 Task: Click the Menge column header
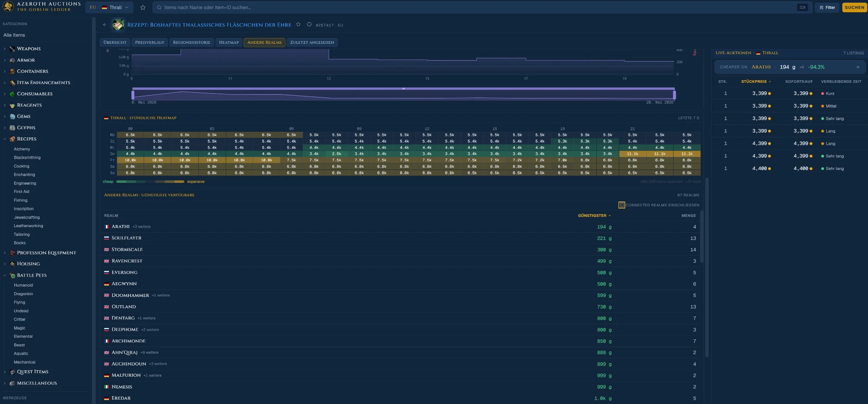689,215
